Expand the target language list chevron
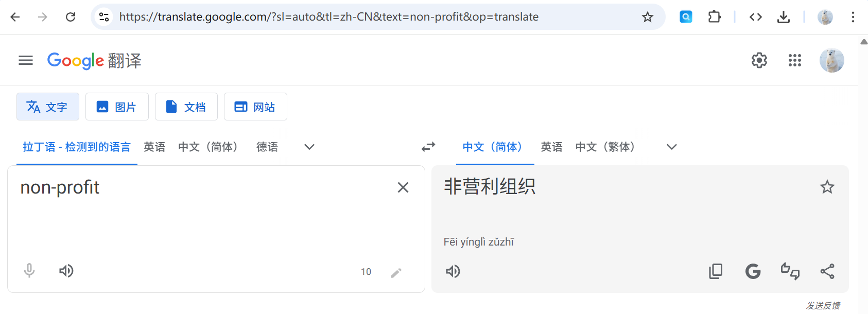Image resolution: width=868 pixels, height=314 pixels. click(671, 147)
